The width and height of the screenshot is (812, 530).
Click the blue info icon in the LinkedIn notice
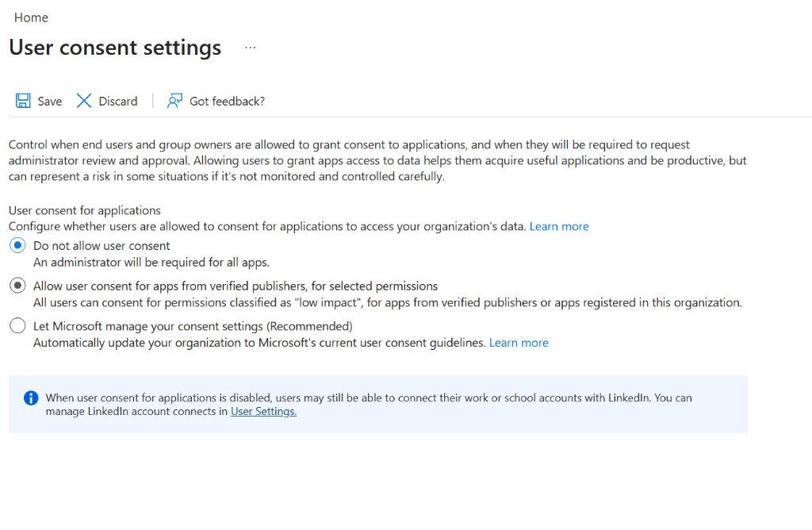point(30,397)
